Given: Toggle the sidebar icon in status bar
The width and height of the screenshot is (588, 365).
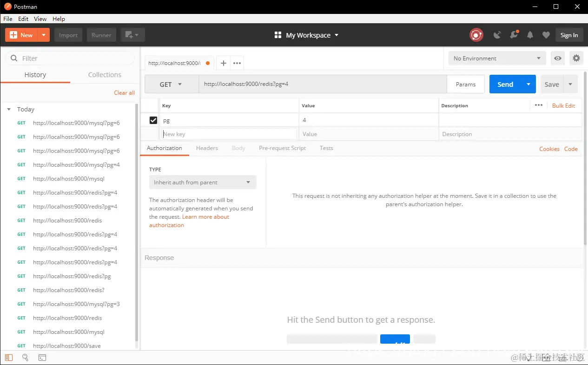Looking at the screenshot, I should click(9, 358).
